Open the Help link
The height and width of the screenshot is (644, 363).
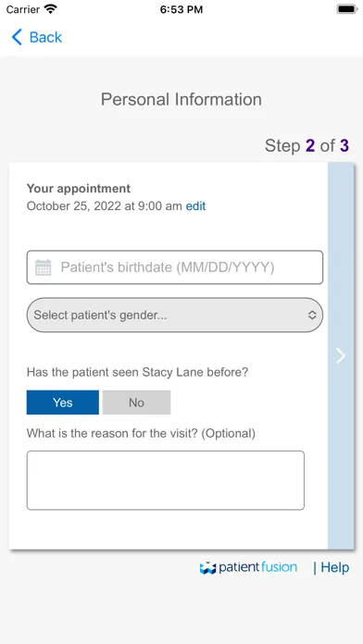(x=334, y=567)
